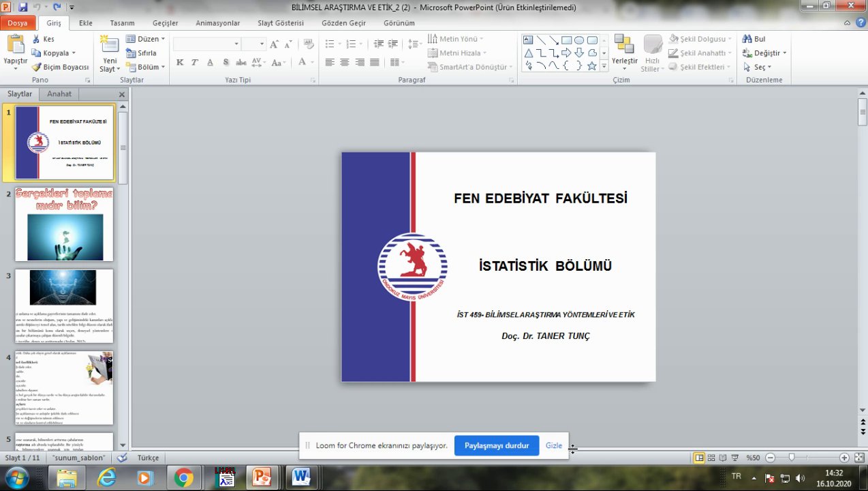The image size is (868, 491).
Task: Select the triangle shape in gallery
Action: coord(528,53)
